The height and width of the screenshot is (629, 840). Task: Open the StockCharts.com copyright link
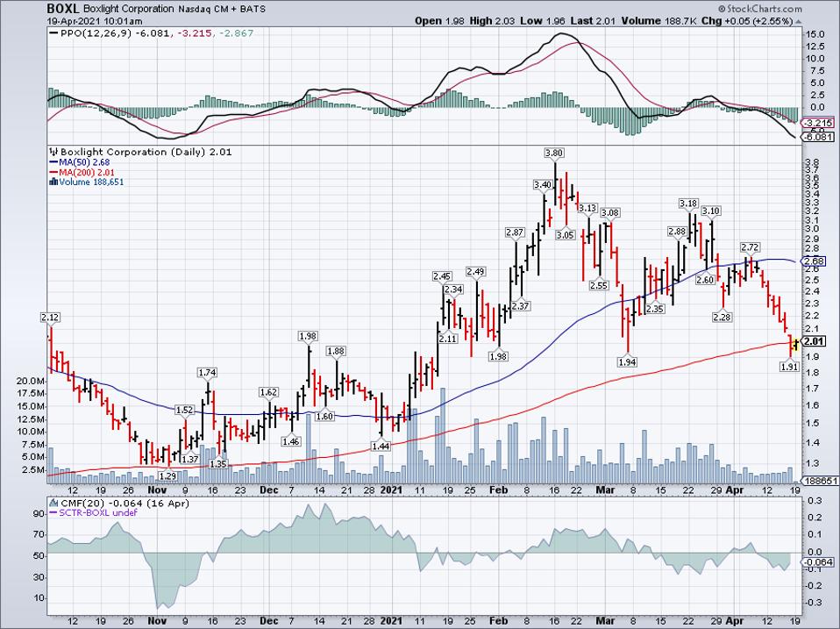(759, 9)
